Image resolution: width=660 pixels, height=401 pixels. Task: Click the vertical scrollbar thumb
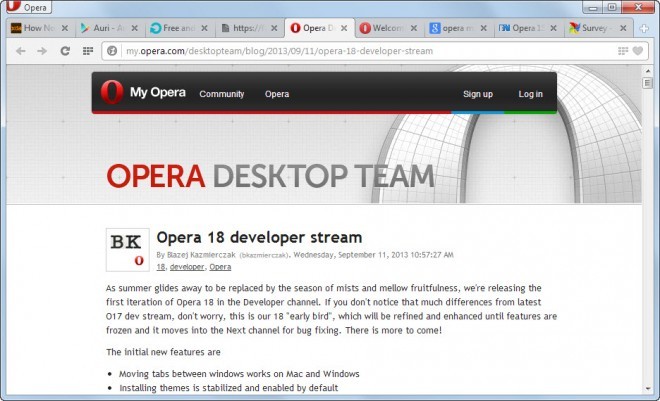pyautogui.click(x=647, y=83)
